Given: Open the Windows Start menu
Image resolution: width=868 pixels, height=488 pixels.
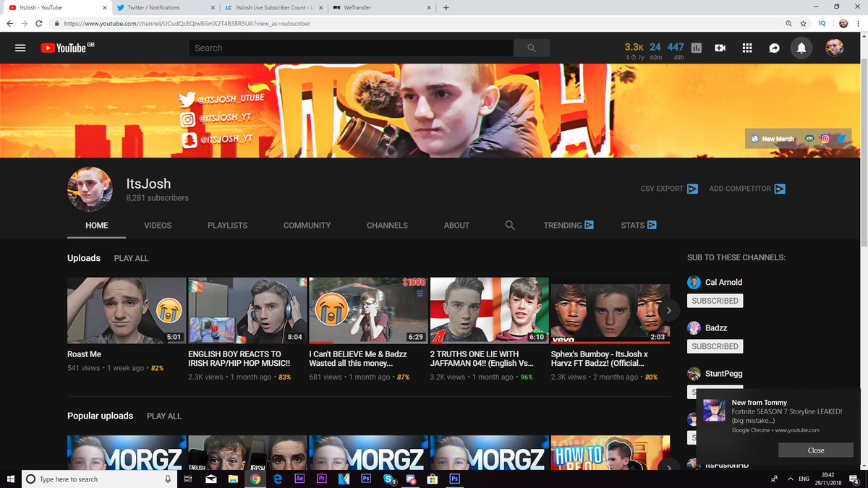Looking at the screenshot, I should 11,479.
